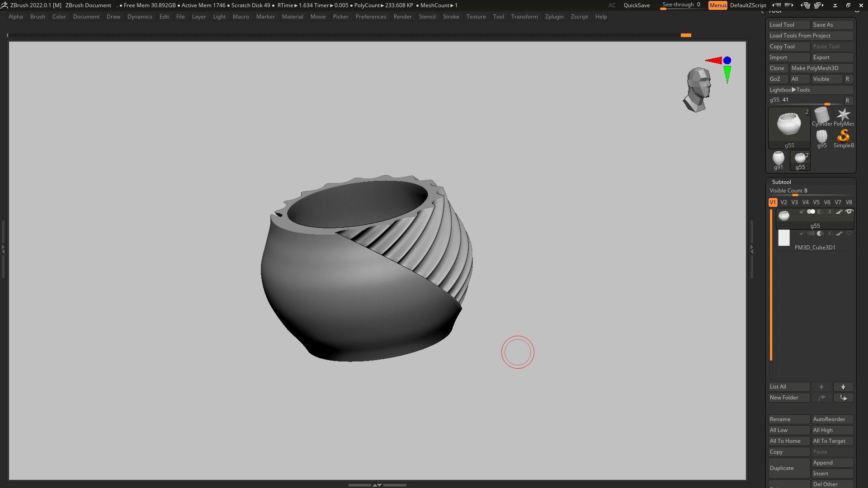
Task: Toggle g55 subtool polypaint brush icon
Action: [x=839, y=211]
